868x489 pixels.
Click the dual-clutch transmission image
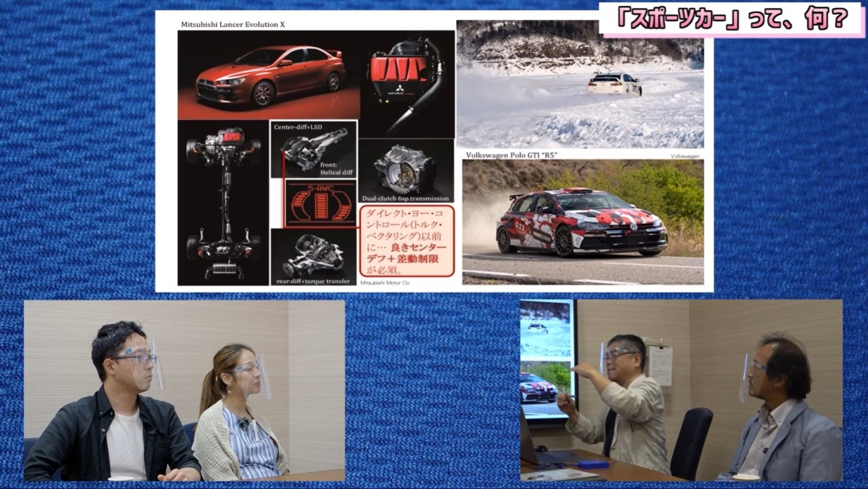406,170
